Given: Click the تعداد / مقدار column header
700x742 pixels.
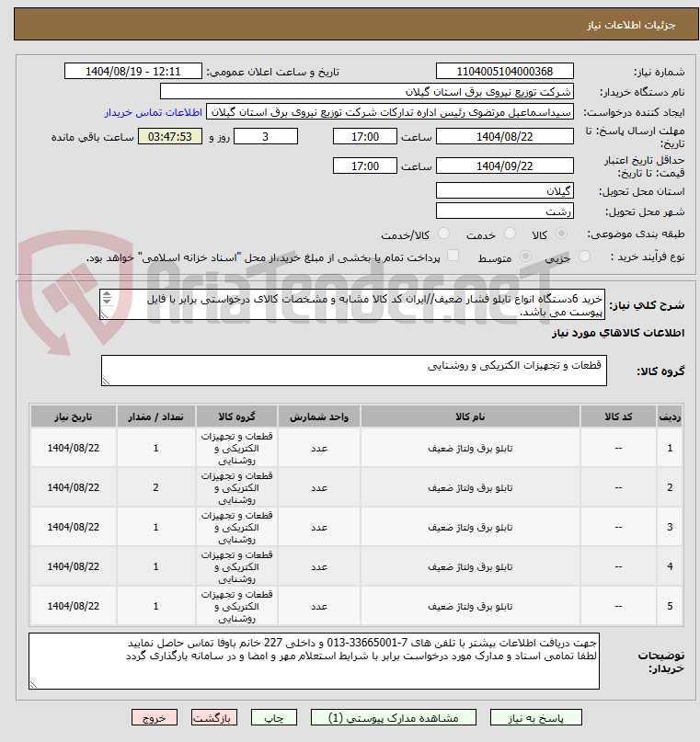Looking at the screenshot, I should (155, 417).
